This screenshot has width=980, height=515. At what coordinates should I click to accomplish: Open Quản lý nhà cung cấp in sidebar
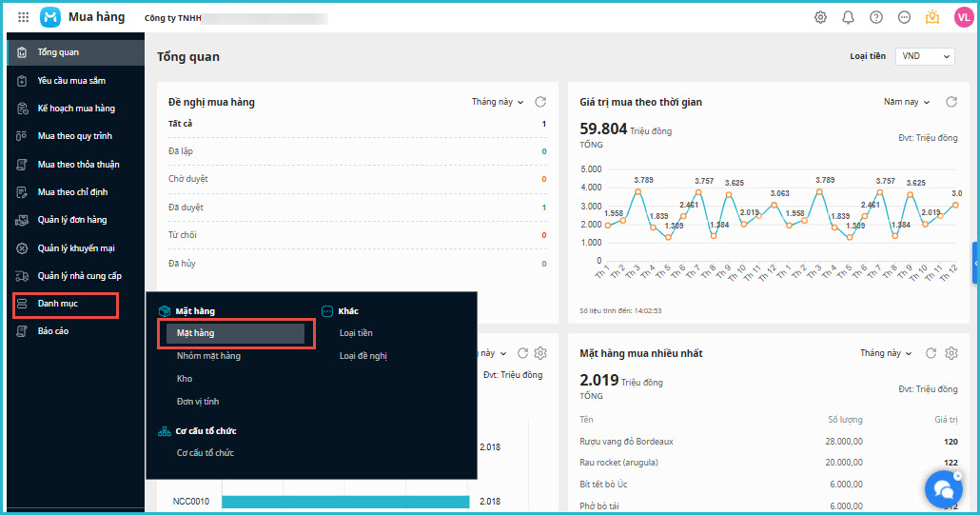click(x=79, y=276)
